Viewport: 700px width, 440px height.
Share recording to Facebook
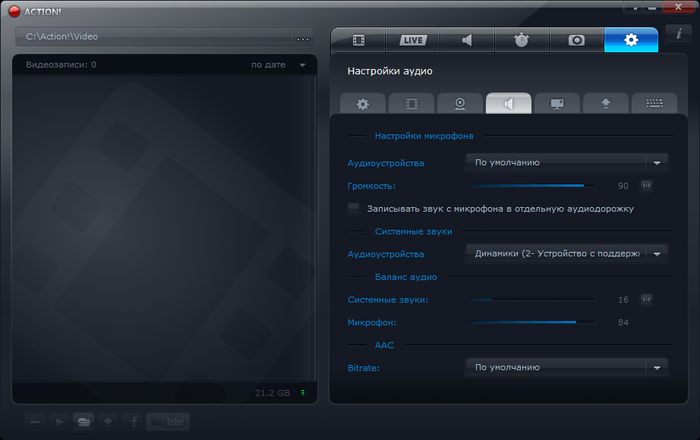pyautogui.click(x=134, y=422)
